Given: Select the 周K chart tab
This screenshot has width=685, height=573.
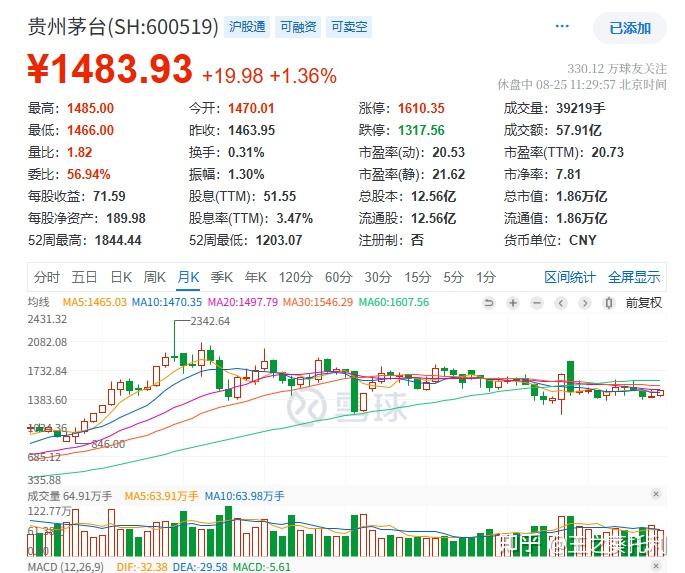Looking at the screenshot, I should click(154, 277).
